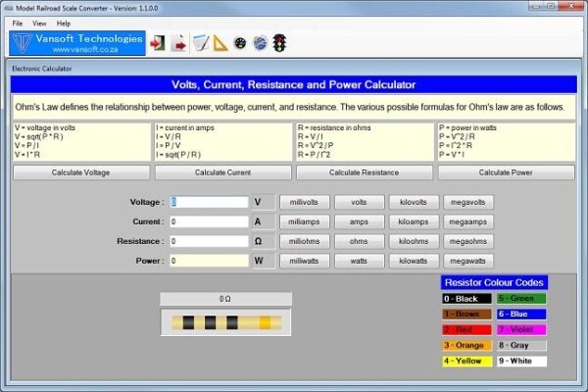The width and height of the screenshot is (588, 392).
Task: Click the 2 - Red colour code
Action: point(466,329)
